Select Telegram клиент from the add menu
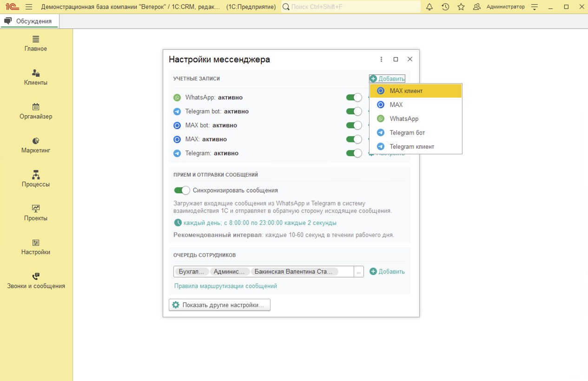 416,147
